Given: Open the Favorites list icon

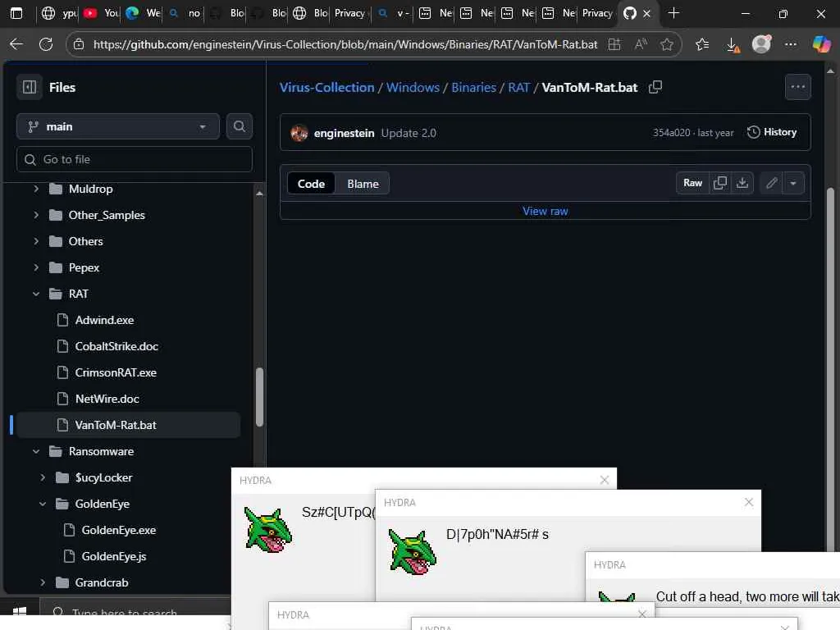Looking at the screenshot, I should [x=702, y=44].
